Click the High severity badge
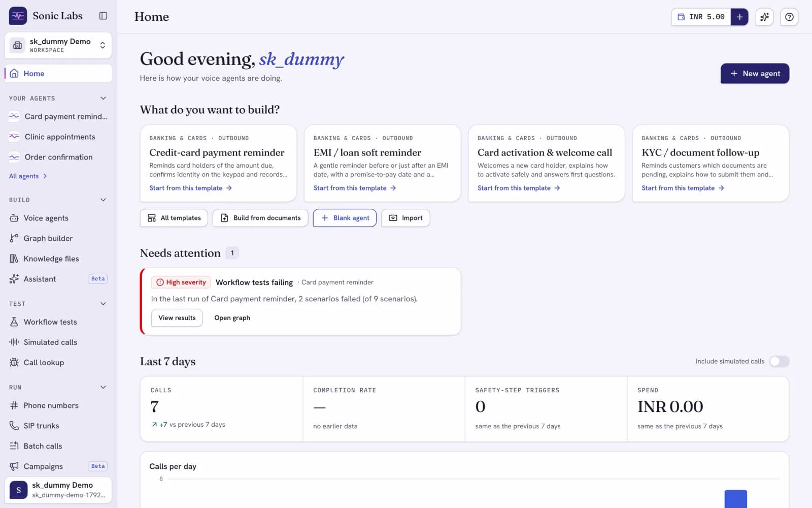 point(181,282)
